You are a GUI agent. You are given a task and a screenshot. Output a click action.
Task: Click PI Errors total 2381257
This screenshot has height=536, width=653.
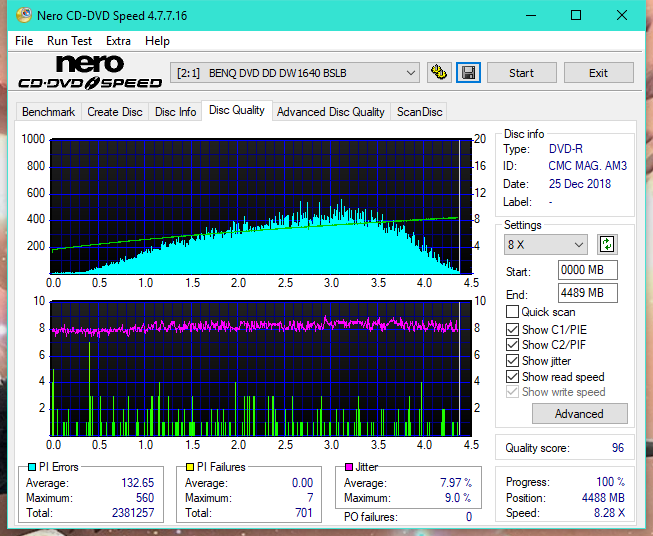[x=133, y=513]
